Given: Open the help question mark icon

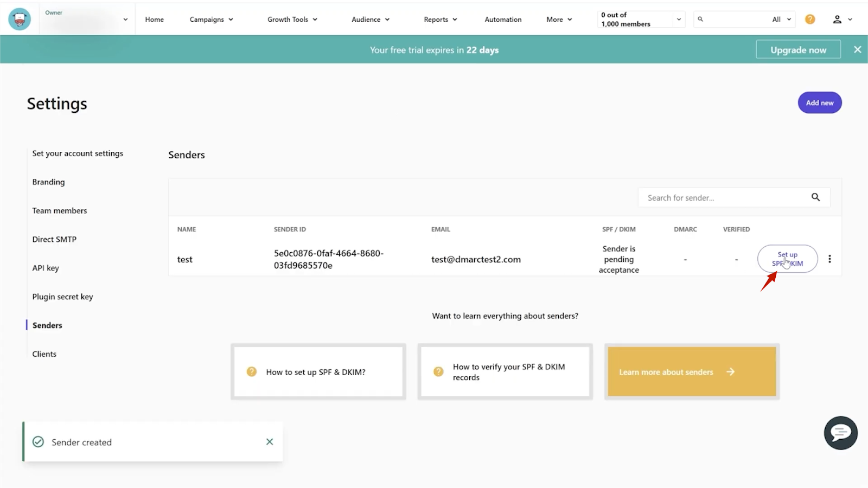Looking at the screenshot, I should [810, 20].
